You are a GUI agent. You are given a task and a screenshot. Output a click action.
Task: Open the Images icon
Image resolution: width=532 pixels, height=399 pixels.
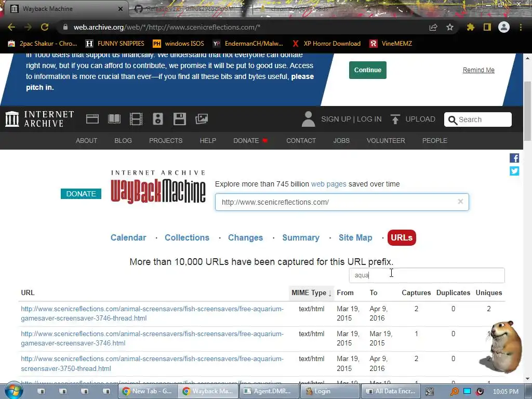tap(202, 119)
